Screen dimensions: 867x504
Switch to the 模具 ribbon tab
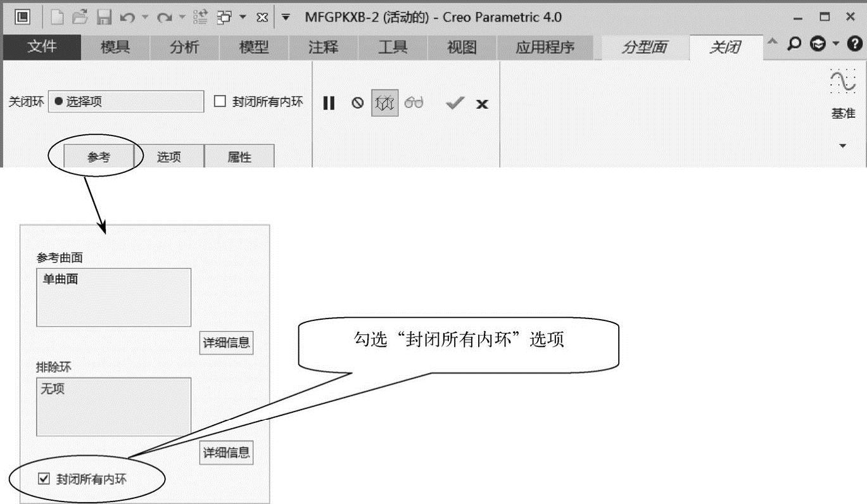click(x=115, y=47)
